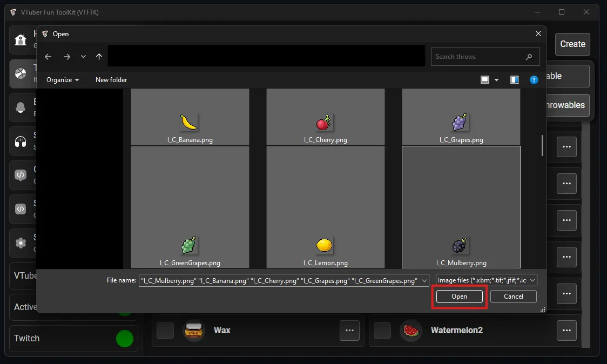Toggle the preview pane icon
This screenshot has width=607, height=364.
click(514, 80)
